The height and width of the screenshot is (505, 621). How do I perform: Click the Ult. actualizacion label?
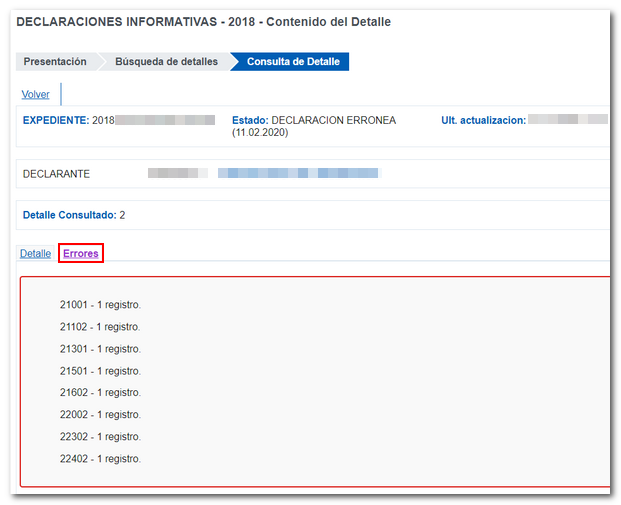[x=483, y=120]
